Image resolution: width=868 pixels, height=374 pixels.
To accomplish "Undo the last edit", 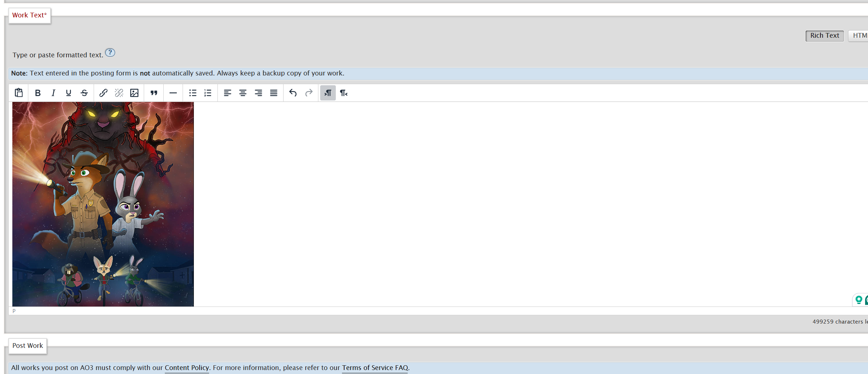I will click(293, 93).
